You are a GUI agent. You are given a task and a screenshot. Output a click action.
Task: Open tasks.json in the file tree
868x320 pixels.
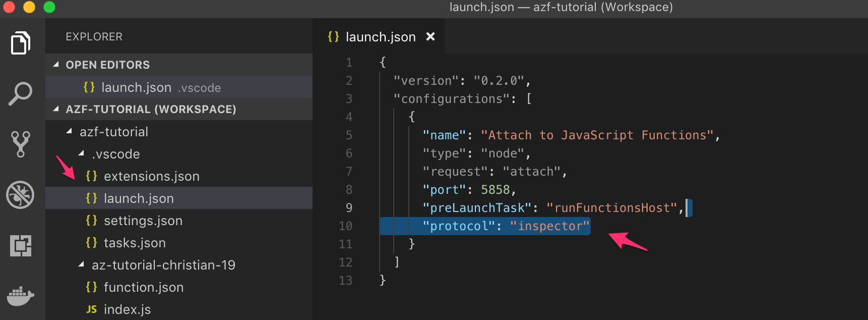tap(135, 243)
